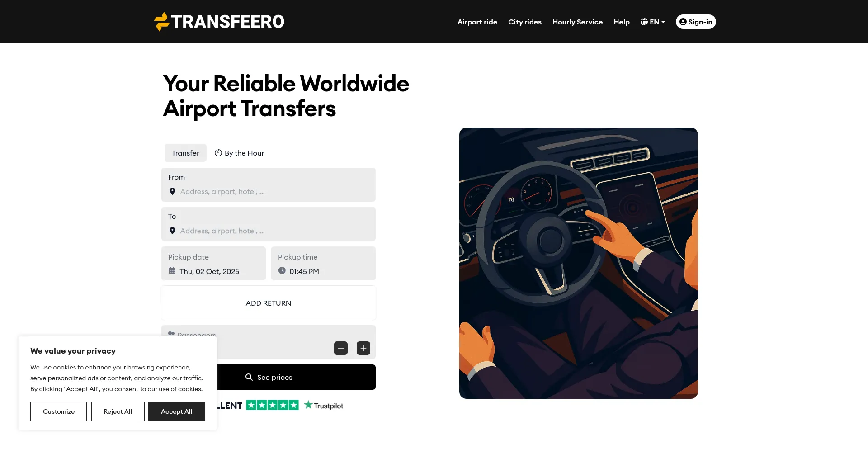Decrease passengers with the minus button
Screen dimensions: 868x449
341,348
